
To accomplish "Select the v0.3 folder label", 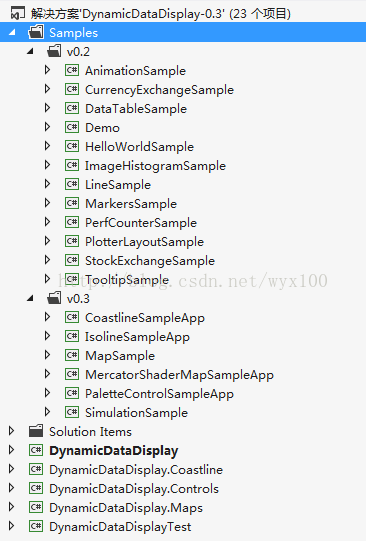I will tap(78, 298).
